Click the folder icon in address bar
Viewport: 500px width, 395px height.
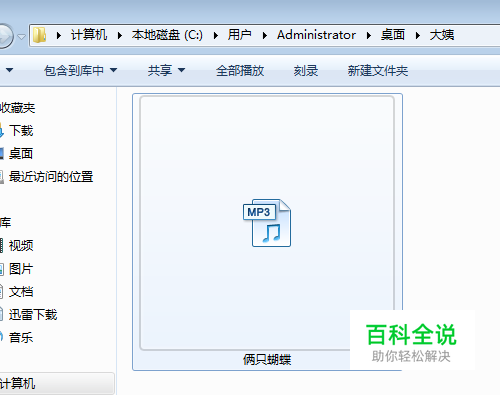pos(40,35)
